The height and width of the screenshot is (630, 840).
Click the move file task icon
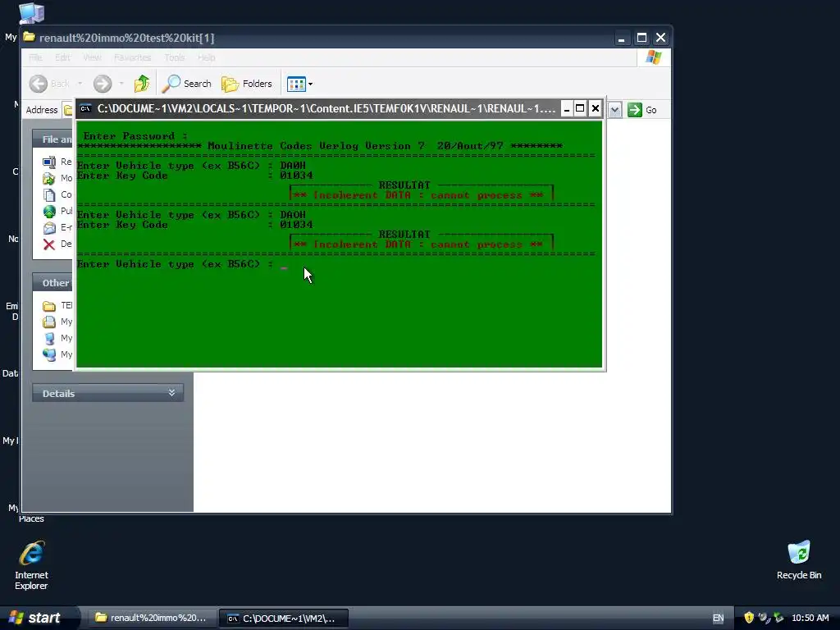pos(49,178)
